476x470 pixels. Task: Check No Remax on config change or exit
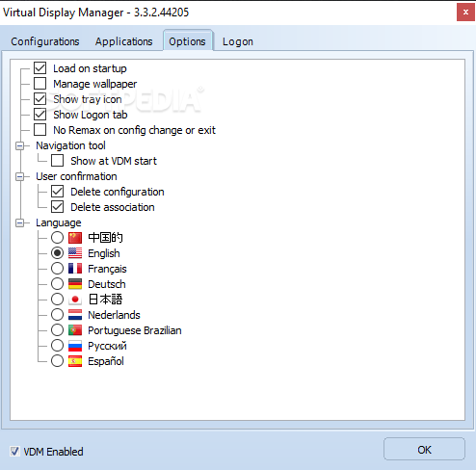pos(40,130)
